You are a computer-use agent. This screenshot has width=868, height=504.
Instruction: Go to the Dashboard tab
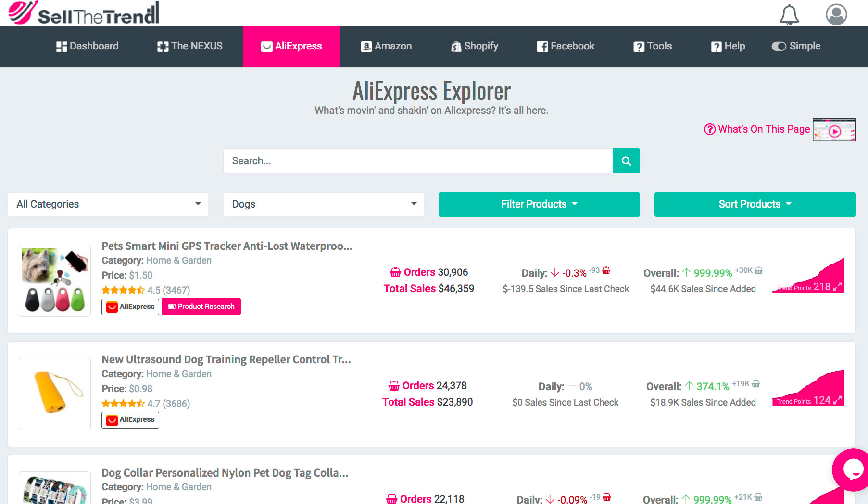point(87,46)
